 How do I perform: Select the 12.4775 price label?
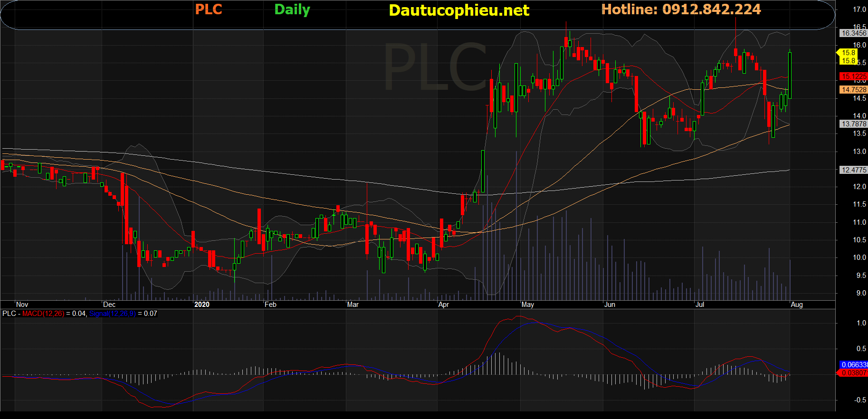pyautogui.click(x=854, y=170)
